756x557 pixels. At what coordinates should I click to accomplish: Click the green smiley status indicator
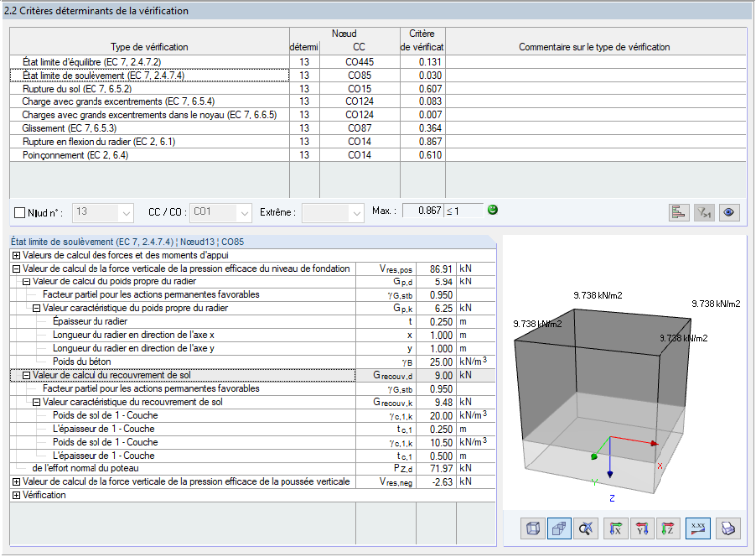pyautogui.click(x=492, y=210)
